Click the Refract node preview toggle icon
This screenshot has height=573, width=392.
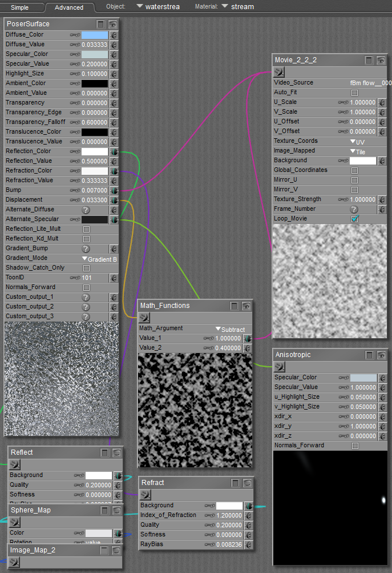246,483
